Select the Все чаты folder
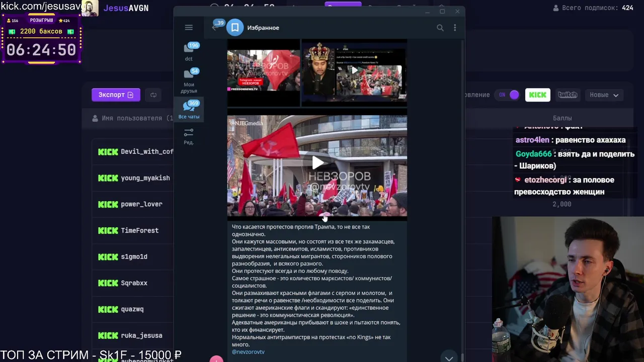Screen dimensions: 644x362 189,110
